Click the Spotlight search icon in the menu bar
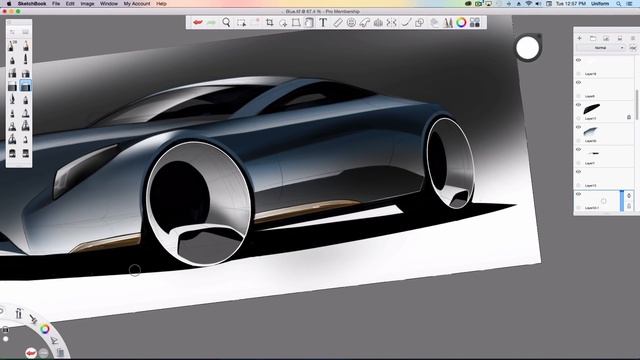The width and height of the screenshot is (640, 360). (x=619, y=4)
